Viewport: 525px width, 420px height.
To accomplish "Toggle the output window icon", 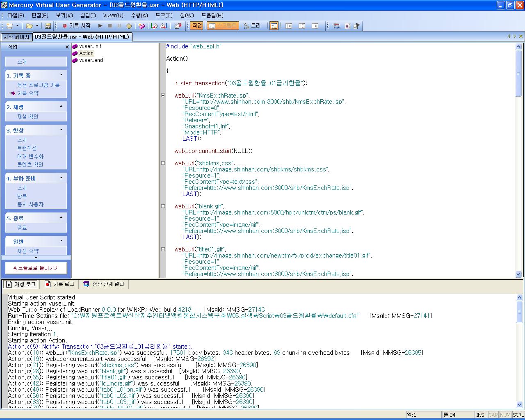I will pos(274,26).
